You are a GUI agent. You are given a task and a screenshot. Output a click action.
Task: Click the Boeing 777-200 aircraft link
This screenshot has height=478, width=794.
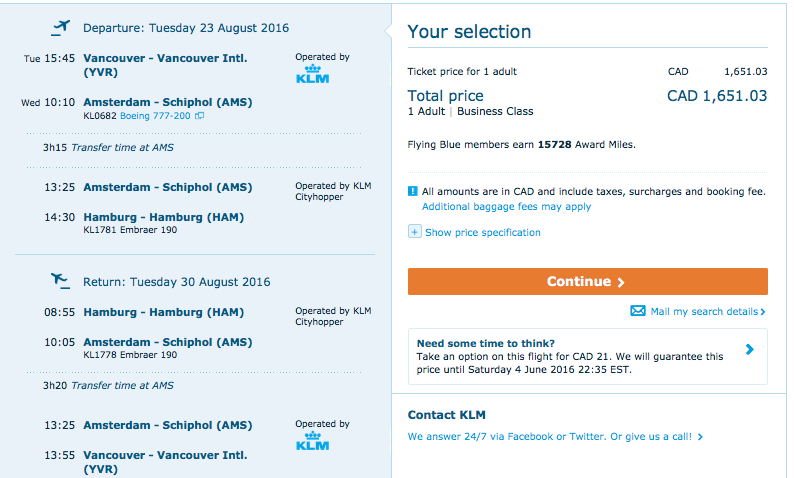(156, 116)
